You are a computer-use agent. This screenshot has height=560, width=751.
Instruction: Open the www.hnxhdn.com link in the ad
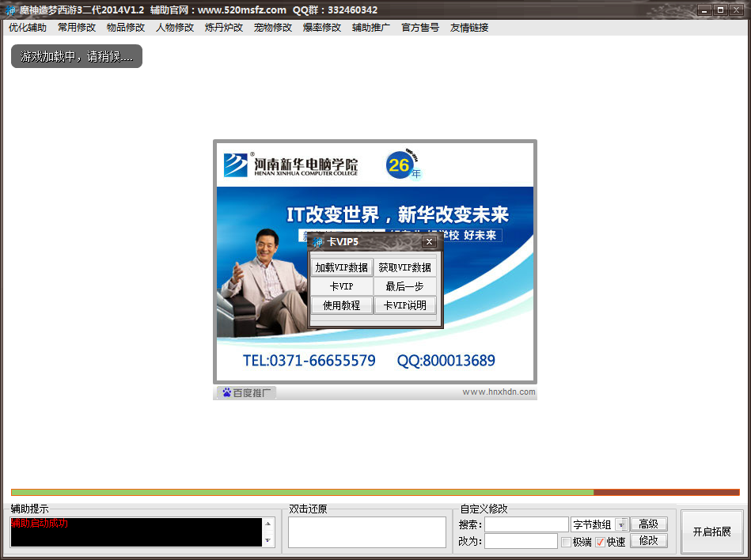499,392
